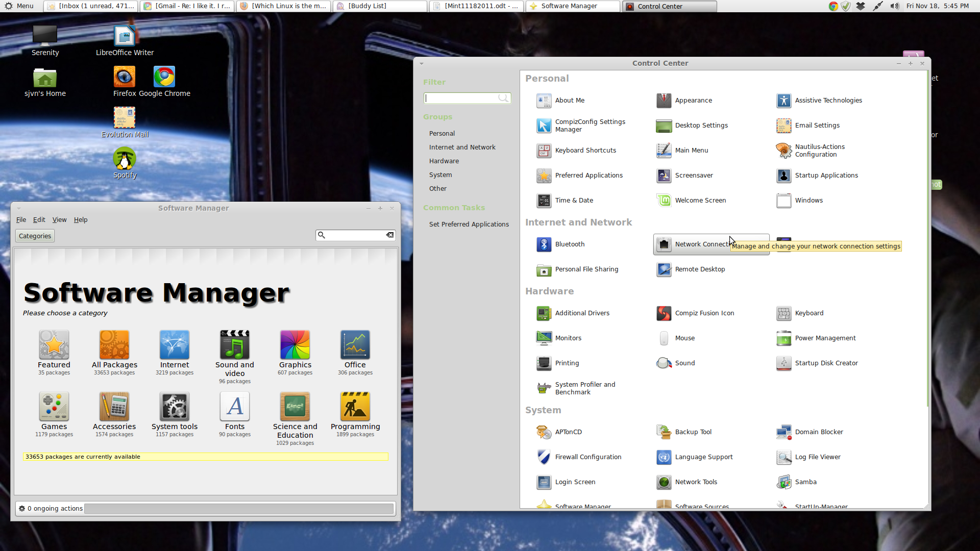Show Internet and Network group

click(462, 147)
